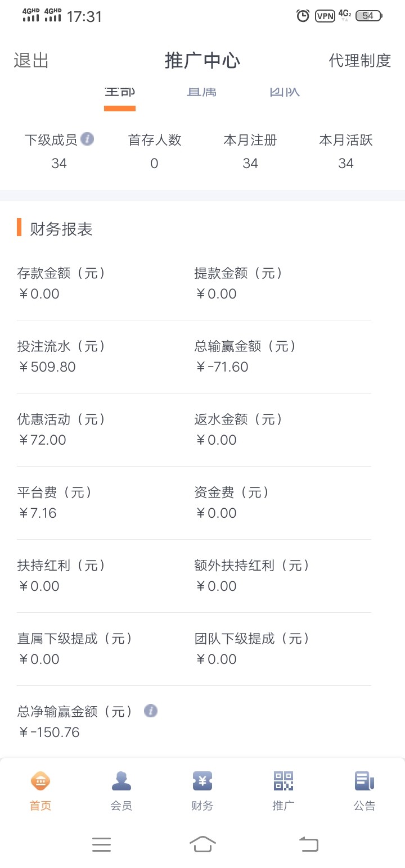Open the 代理制度 link
The height and width of the screenshot is (868, 405).
pyautogui.click(x=359, y=61)
